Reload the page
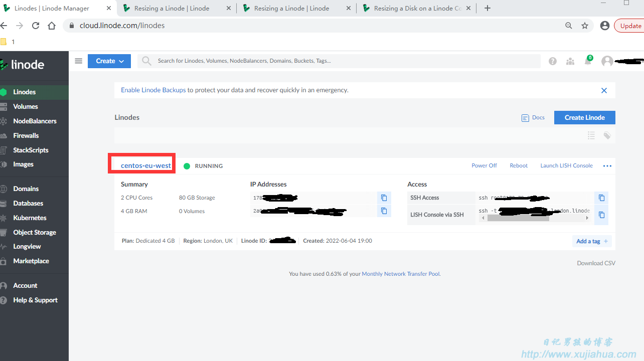Image resolution: width=644 pixels, height=361 pixels. point(36,26)
